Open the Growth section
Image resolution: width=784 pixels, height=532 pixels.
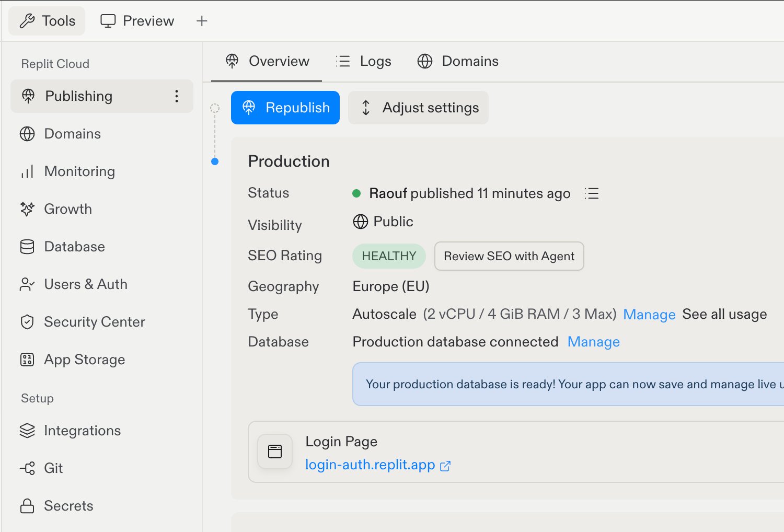[102, 209]
